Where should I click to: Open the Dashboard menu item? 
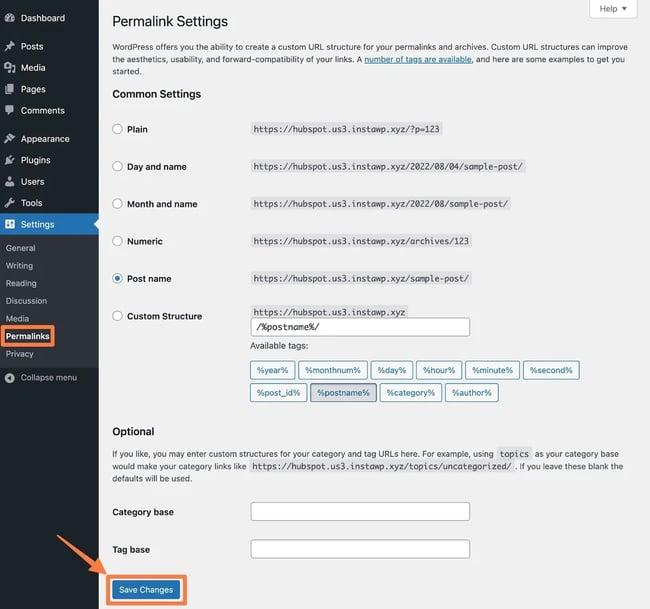coord(49,18)
